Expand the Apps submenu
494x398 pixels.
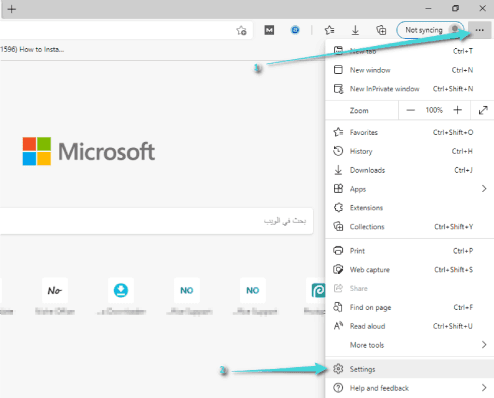(410, 189)
